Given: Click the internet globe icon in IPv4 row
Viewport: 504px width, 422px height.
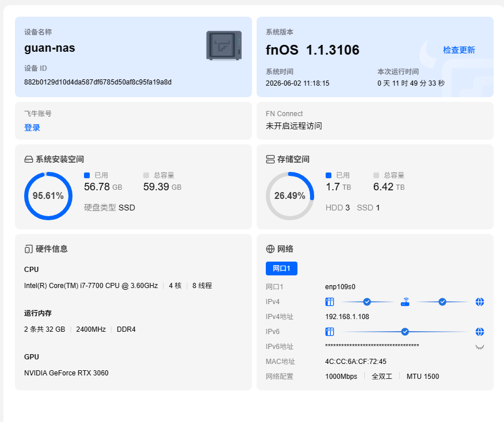Looking at the screenshot, I should (480, 302).
